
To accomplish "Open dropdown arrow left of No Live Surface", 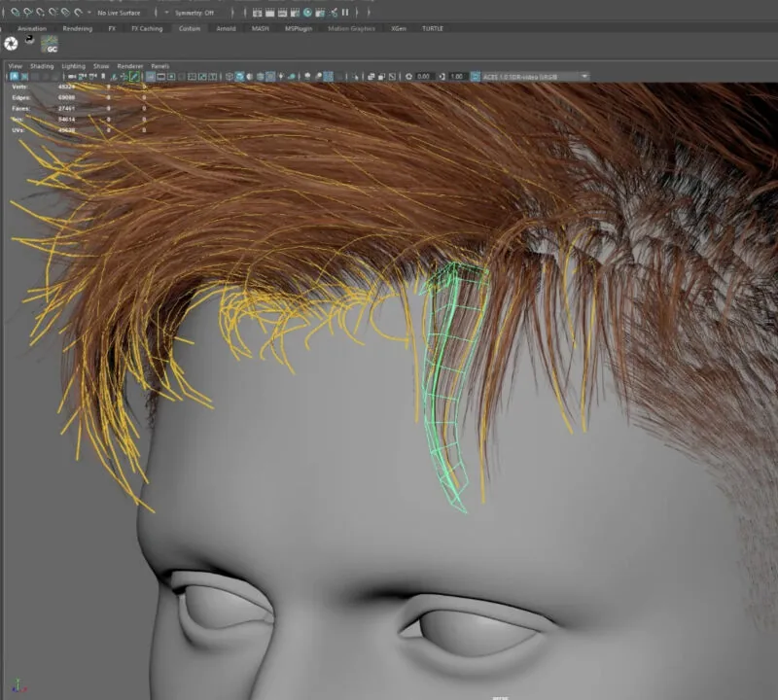I will point(89,13).
